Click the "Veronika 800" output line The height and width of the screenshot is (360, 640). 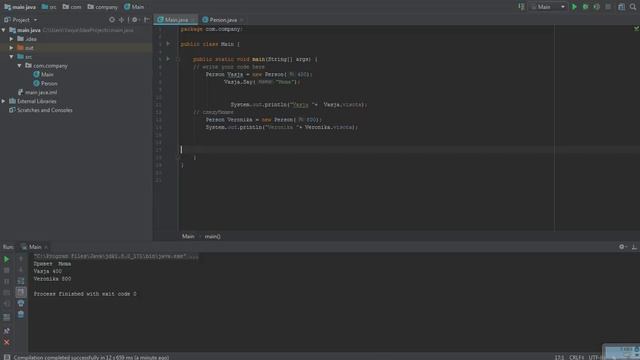coord(52,279)
